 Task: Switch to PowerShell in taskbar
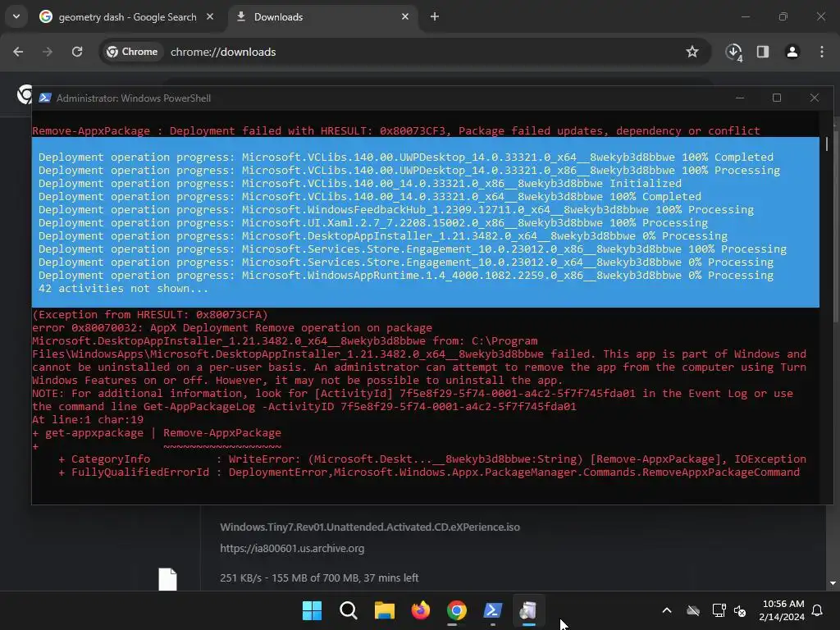tap(493, 610)
